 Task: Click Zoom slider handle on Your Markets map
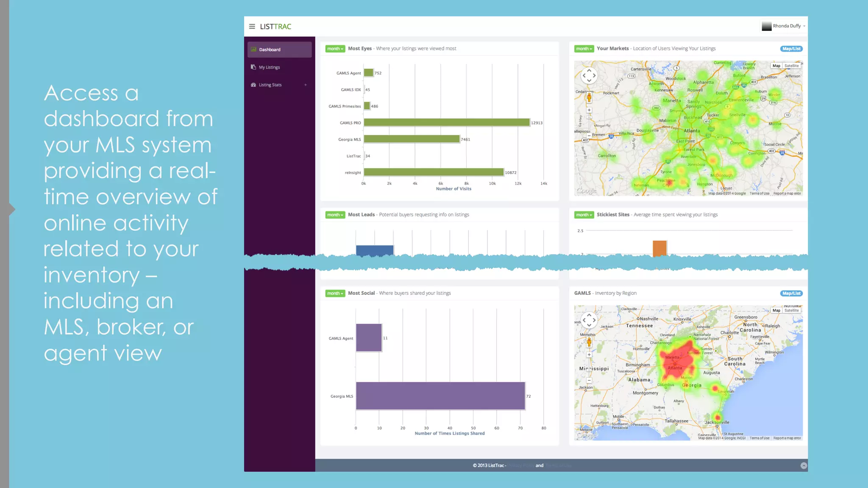point(589,117)
